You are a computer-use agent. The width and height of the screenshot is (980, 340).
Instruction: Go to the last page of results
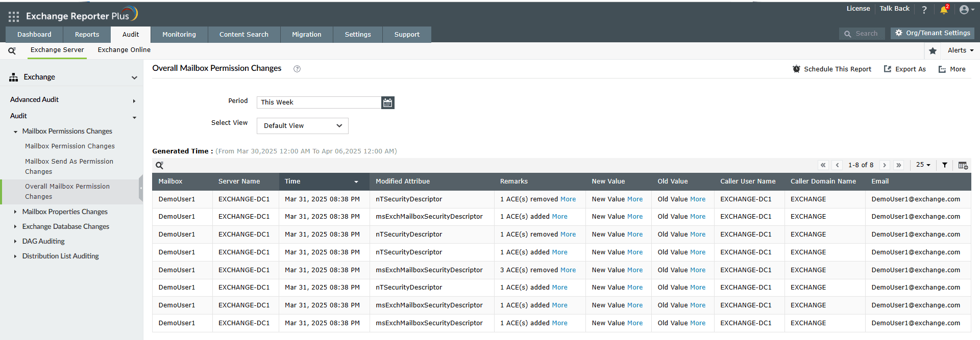coord(899,165)
